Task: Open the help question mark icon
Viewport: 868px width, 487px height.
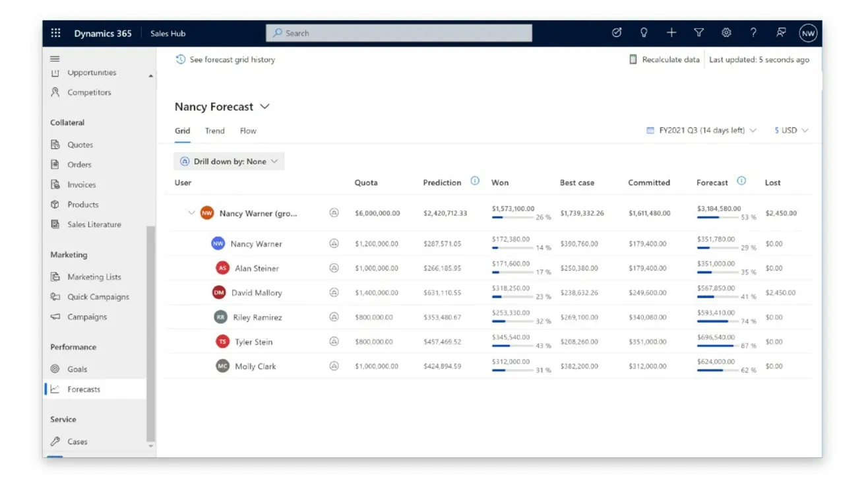Action: [753, 32]
